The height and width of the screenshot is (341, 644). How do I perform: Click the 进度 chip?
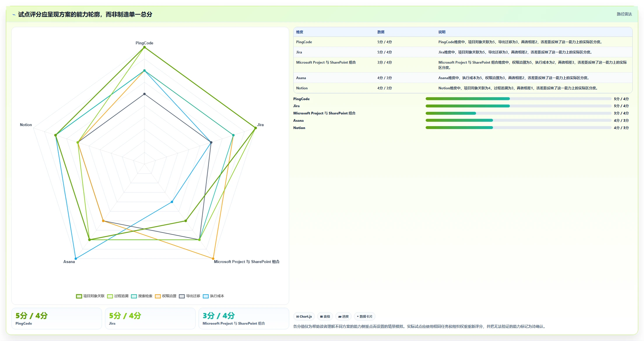pos(343,316)
